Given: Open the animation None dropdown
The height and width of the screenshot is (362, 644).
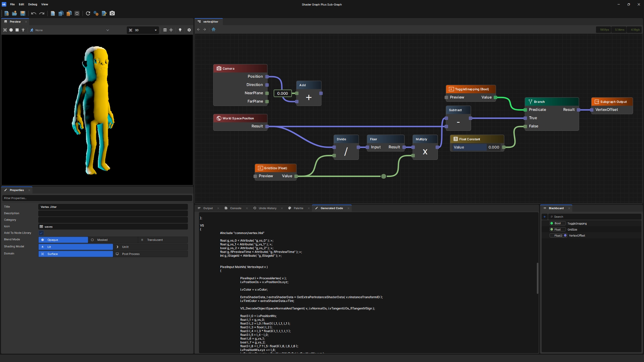Looking at the screenshot, I should pyautogui.click(x=70, y=30).
